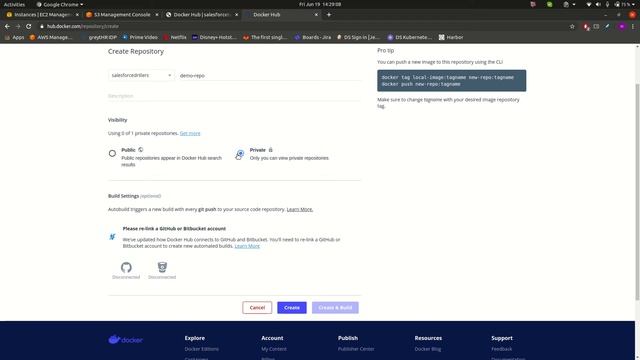The height and width of the screenshot is (360, 640).
Task: Click the repository name field with demo-repo
Action: click(x=270, y=76)
